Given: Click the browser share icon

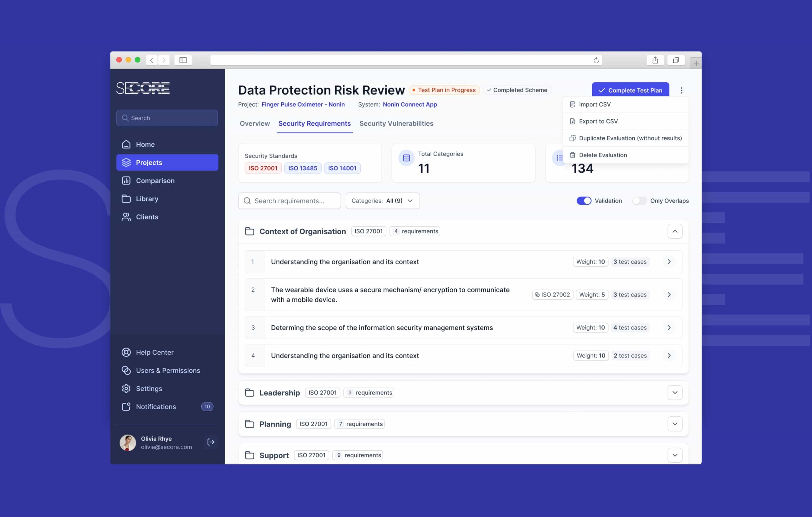Looking at the screenshot, I should point(655,60).
